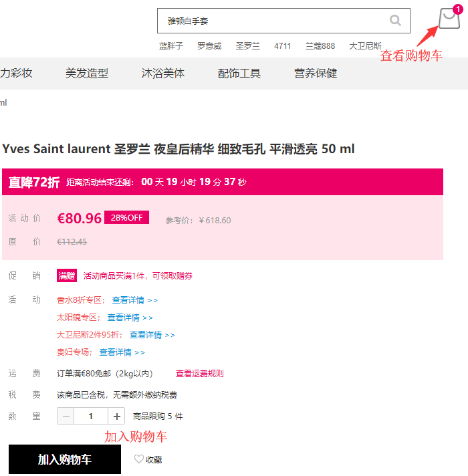View details for 太阳镜专区
This screenshot has width=468, height=476.
click(130, 318)
